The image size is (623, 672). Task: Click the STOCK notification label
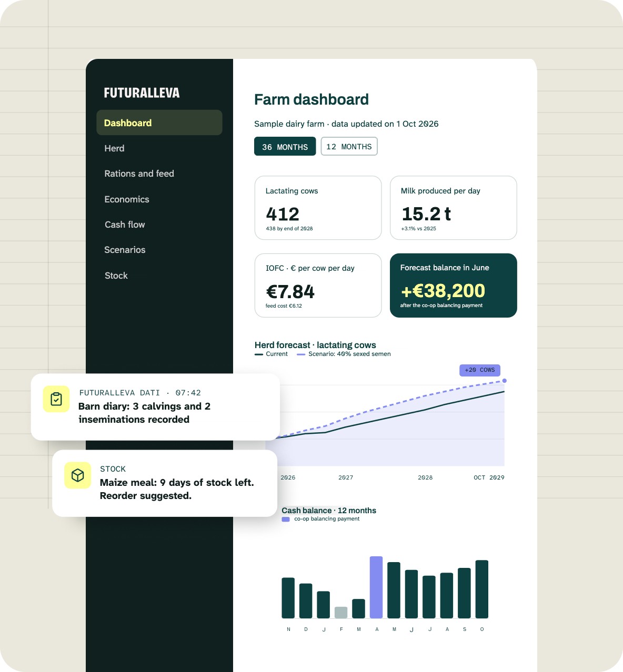(113, 469)
